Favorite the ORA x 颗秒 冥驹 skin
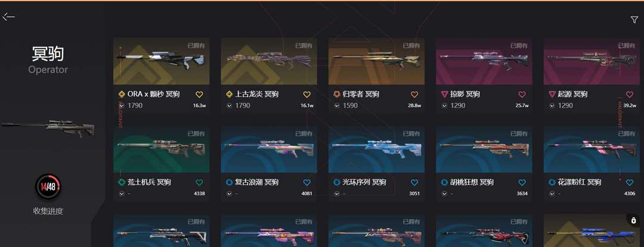 pyautogui.click(x=199, y=95)
